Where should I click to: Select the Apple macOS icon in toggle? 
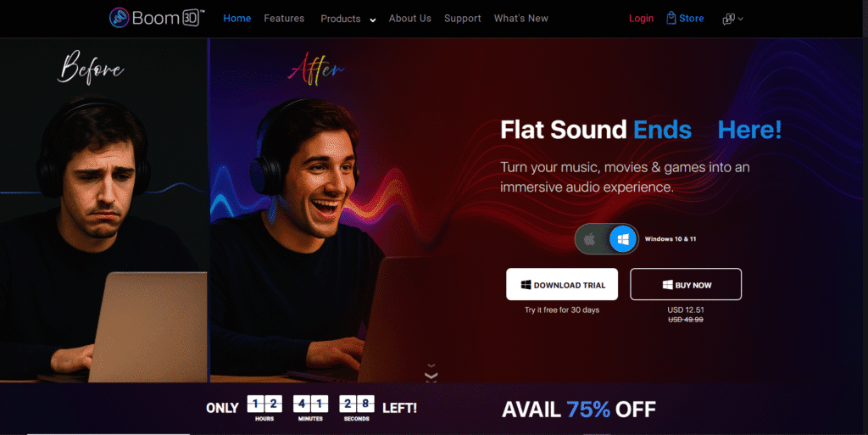(590, 239)
